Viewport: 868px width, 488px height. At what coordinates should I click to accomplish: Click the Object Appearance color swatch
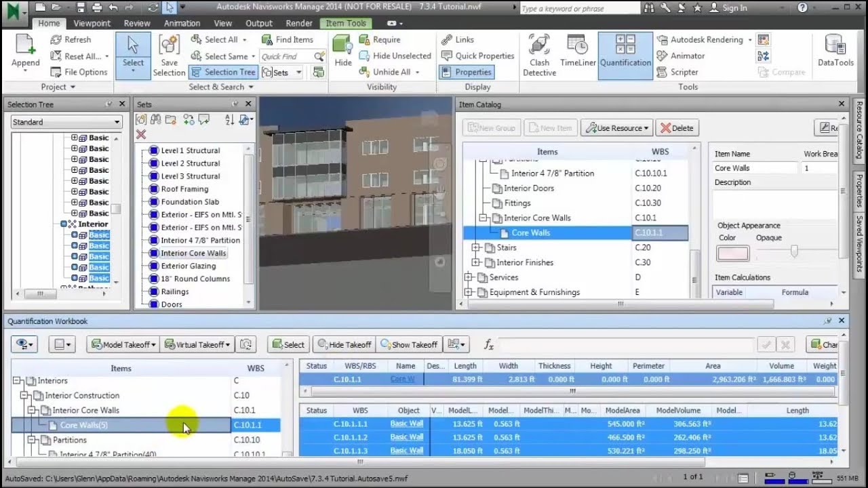click(733, 253)
